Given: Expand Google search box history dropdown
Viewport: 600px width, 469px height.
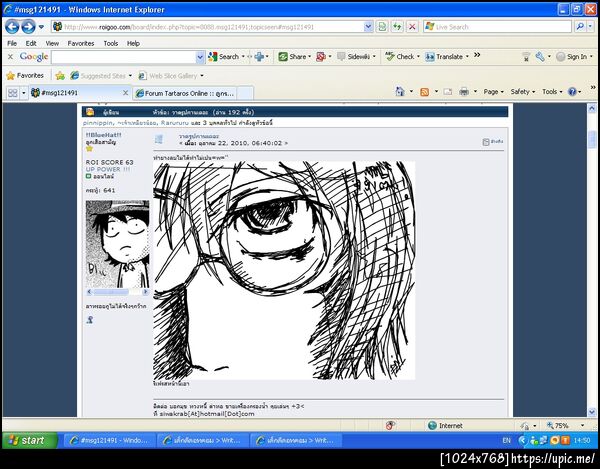Looking at the screenshot, I should click(x=200, y=57).
